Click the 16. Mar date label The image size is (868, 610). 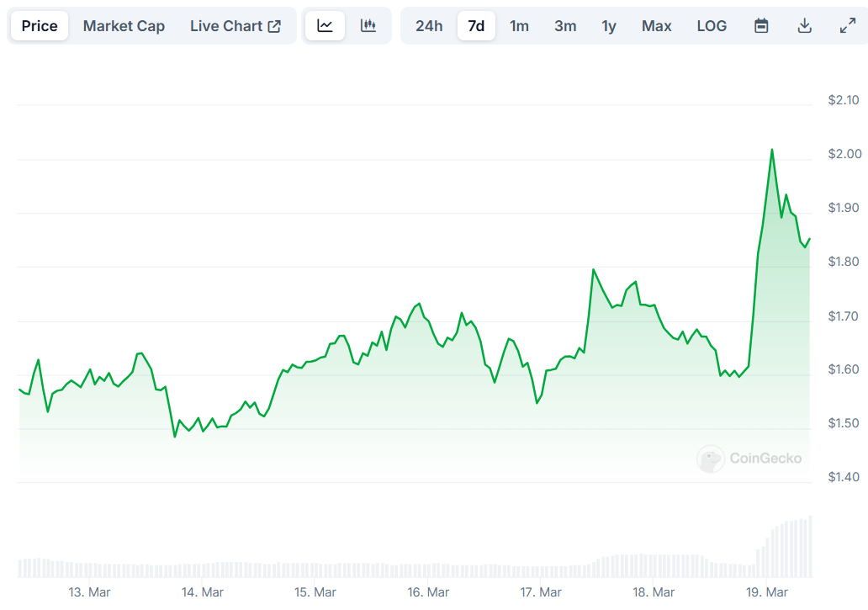[x=428, y=592]
